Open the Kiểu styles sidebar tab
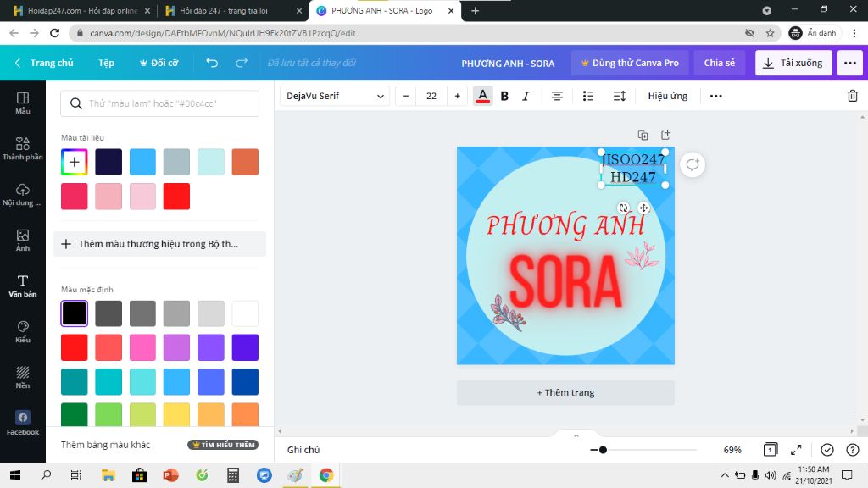 [23, 332]
